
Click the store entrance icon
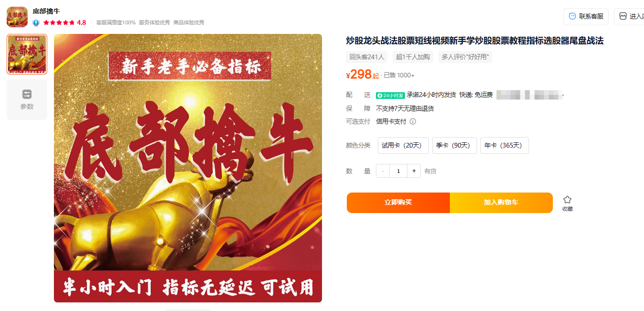coord(623,16)
